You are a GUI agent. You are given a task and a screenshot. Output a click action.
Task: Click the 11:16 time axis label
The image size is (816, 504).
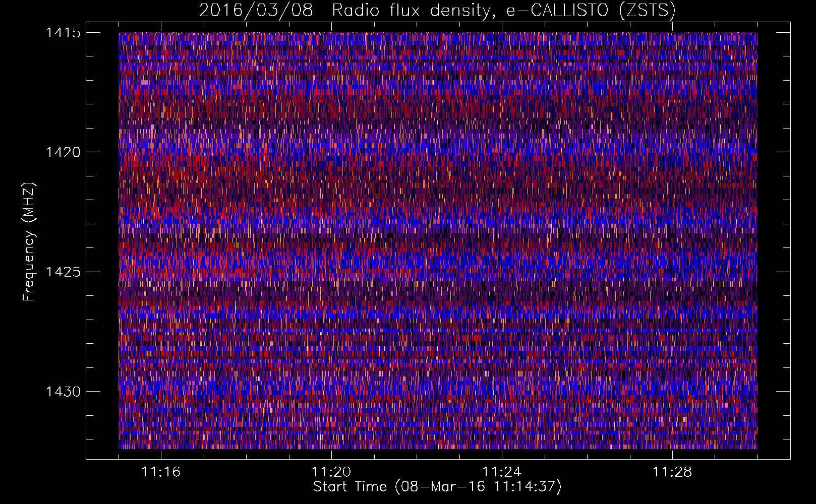161,472
